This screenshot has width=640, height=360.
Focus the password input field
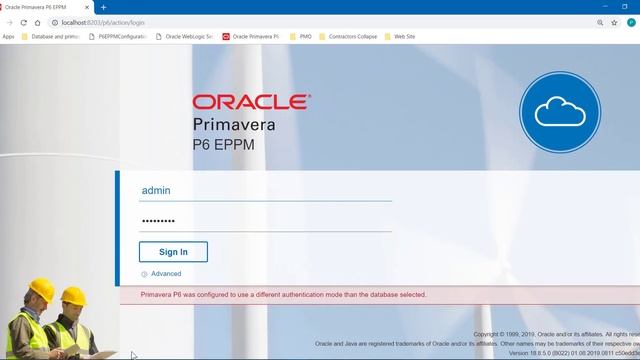(x=265, y=221)
